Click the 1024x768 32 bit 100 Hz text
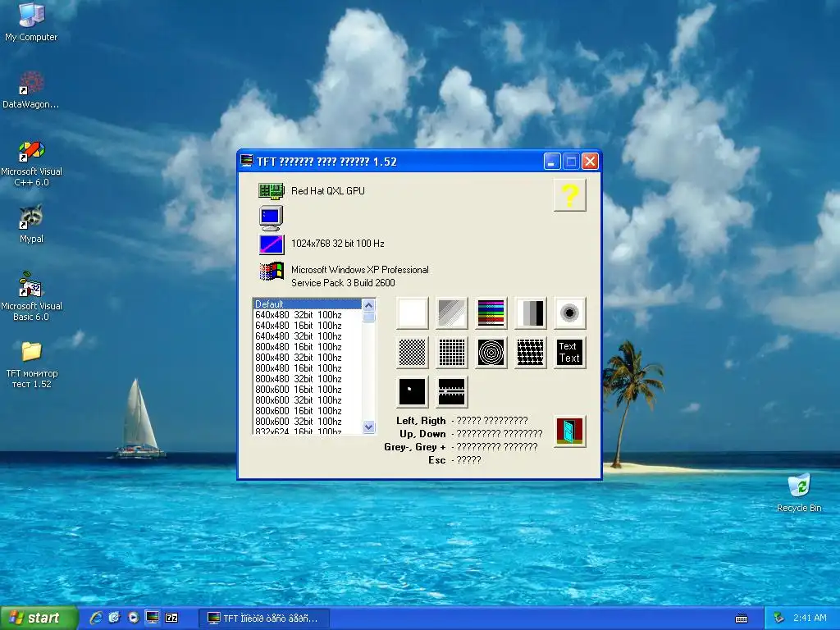This screenshot has height=630, width=840. [337, 243]
